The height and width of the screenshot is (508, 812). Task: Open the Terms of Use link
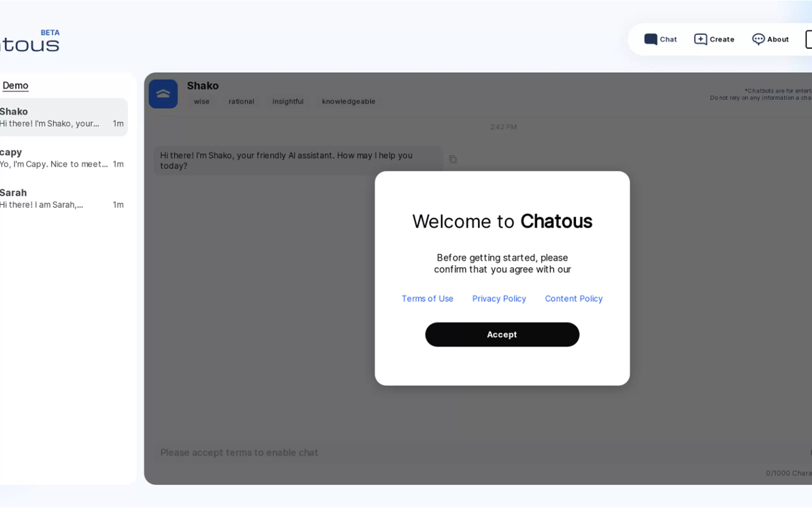[427, 298]
